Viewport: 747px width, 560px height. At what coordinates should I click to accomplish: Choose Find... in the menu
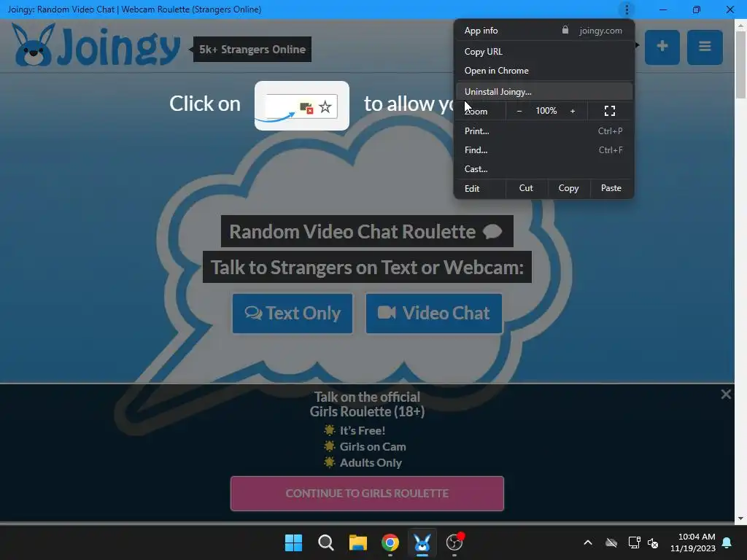click(544, 150)
